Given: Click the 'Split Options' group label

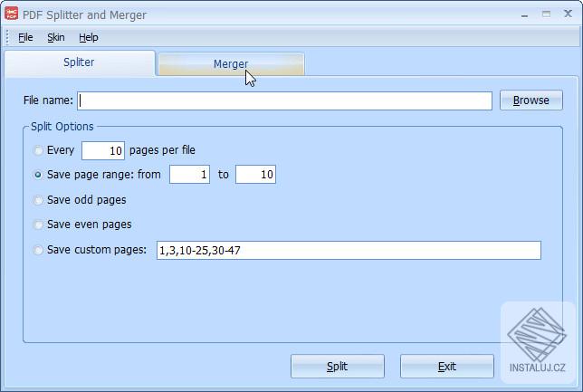Looking at the screenshot, I should 62,127.
